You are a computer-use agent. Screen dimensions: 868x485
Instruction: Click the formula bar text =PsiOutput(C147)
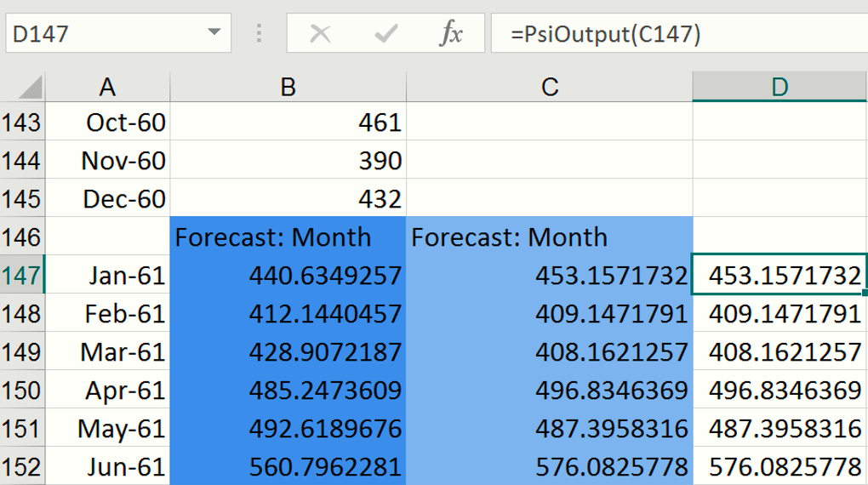(x=605, y=34)
